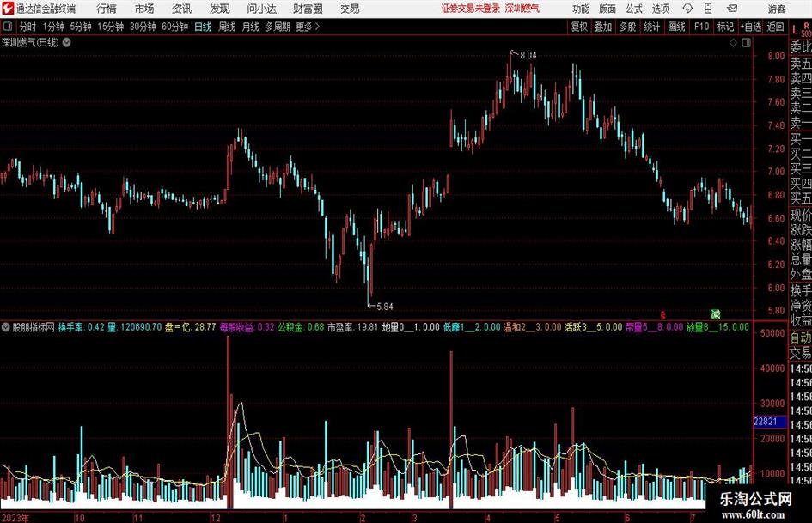Switch to 分时 intraday chart
This screenshot has height=523, width=812.
28,27
